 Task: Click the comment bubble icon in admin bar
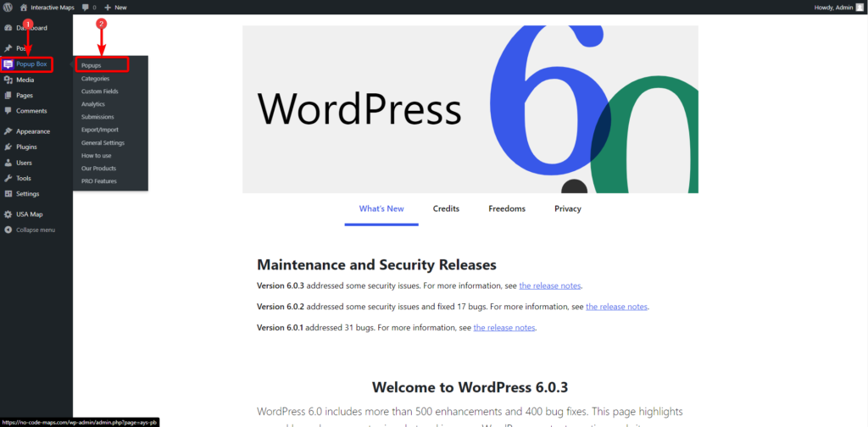pos(86,7)
